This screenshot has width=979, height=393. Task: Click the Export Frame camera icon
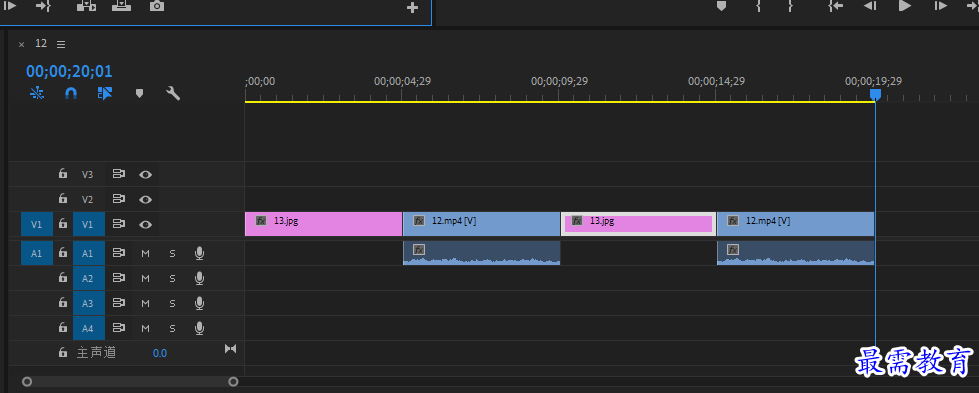click(x=157, y=6)
